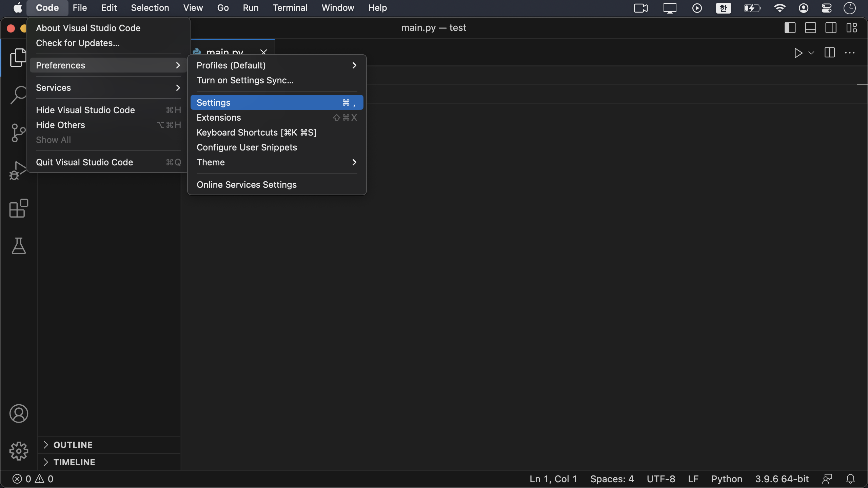This screenshot has height=488, width=868.
Task: Click Python language mode in status bar
Action: [726, 479]
